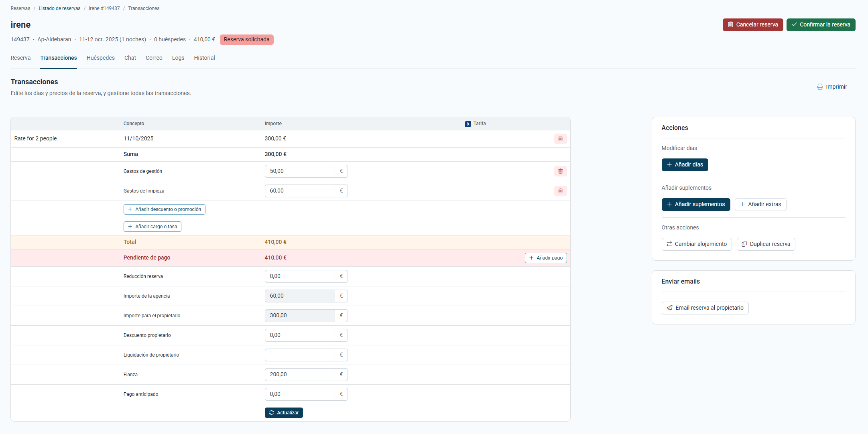This screenshot has height=434, width=868.
Task: Go to Listado de reservas breadcrumb
Action: coord(59,8)
